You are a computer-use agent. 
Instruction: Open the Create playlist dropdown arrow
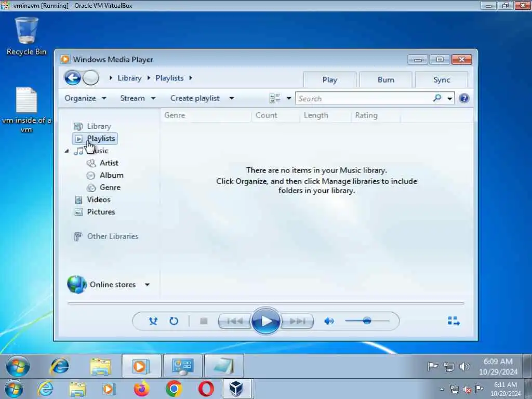pos(232,98)
